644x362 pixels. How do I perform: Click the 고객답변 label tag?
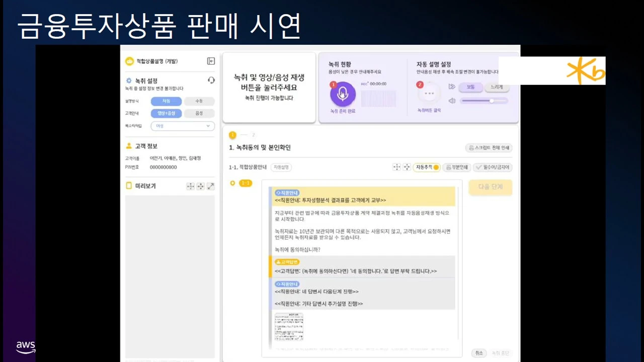[x=287, y=262]
